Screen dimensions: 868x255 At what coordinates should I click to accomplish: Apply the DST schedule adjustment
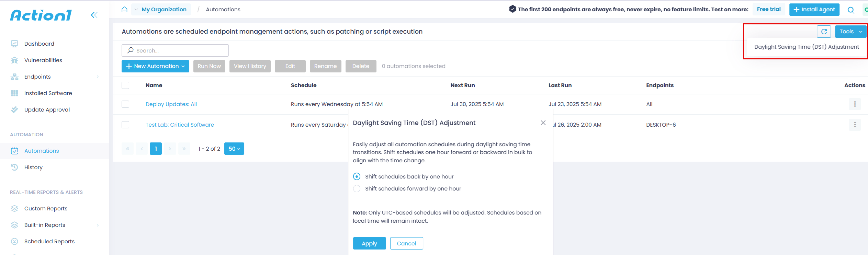369,243
